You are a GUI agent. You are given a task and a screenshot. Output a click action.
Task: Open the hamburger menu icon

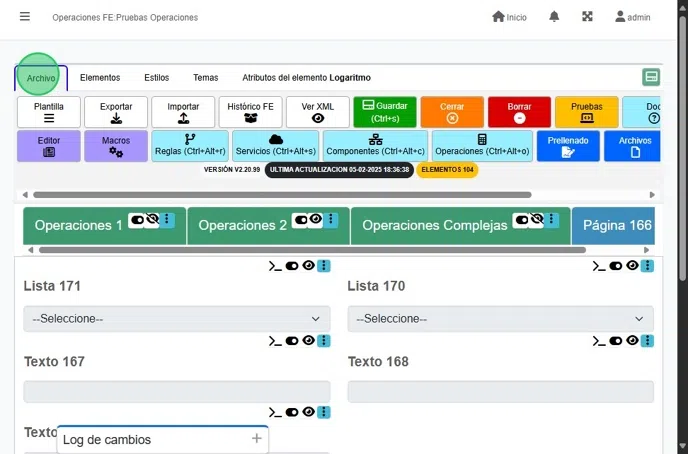point(25,17)
